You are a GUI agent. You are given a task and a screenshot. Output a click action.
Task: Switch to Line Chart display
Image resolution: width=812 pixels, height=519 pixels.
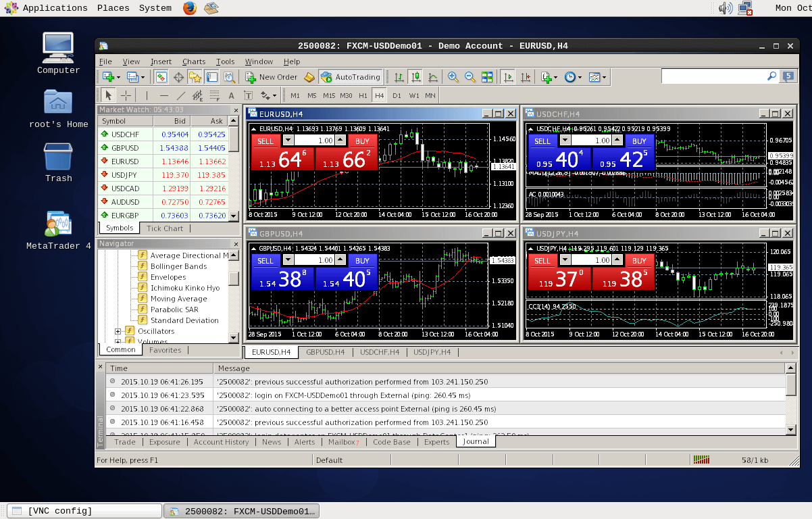click(x=433, y=77)
